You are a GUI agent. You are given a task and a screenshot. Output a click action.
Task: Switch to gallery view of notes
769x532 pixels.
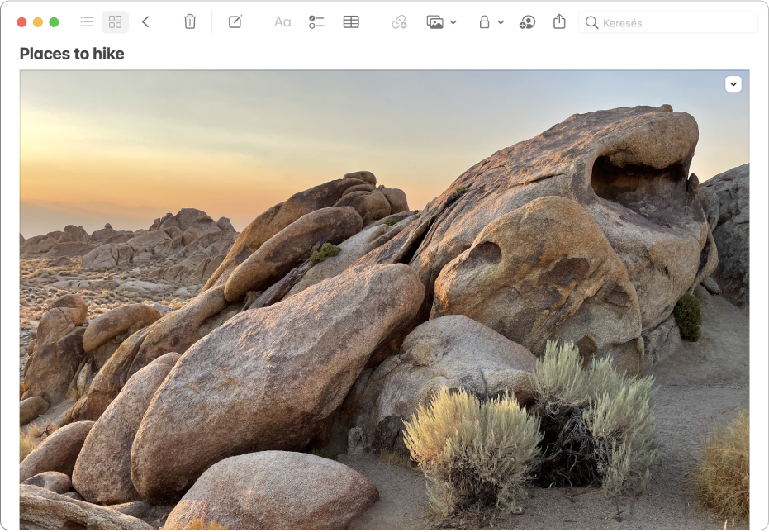pos(115,22)
